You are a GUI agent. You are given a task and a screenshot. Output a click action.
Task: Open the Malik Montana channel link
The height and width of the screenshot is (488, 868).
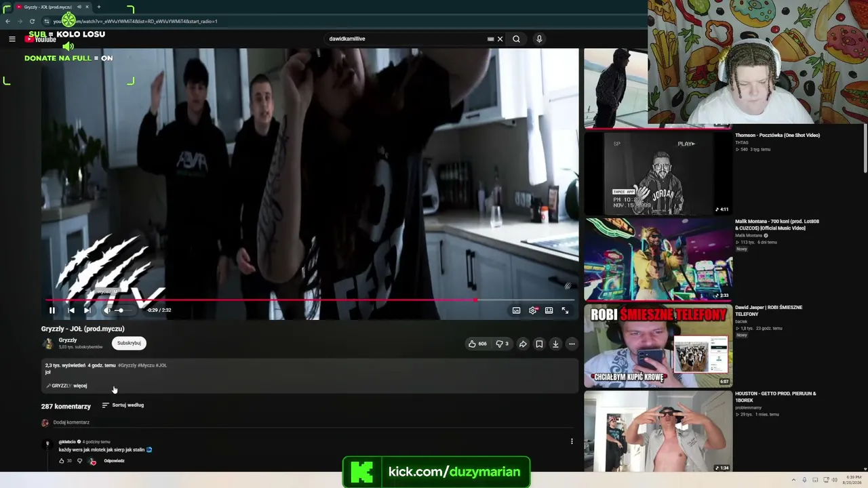coord(749,235)
